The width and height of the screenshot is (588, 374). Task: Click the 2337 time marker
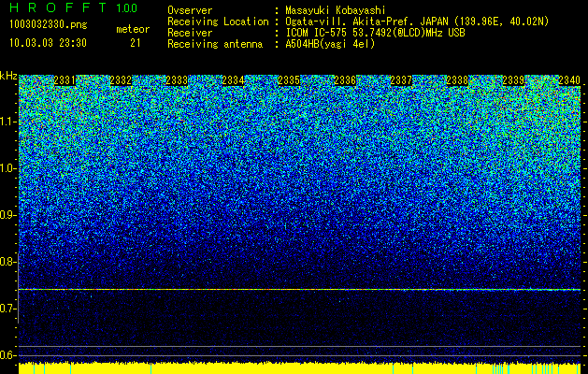click(x=401, y=80)
